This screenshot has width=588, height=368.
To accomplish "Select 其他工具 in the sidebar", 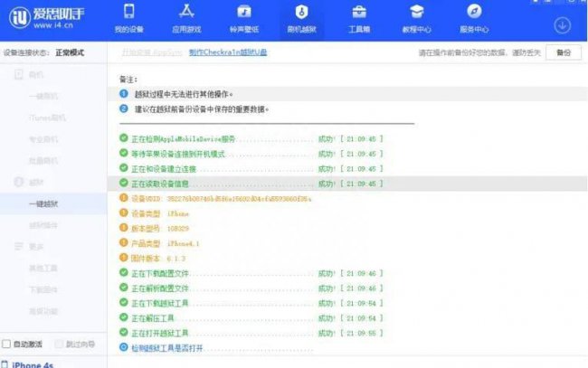I will click(43, 269).
